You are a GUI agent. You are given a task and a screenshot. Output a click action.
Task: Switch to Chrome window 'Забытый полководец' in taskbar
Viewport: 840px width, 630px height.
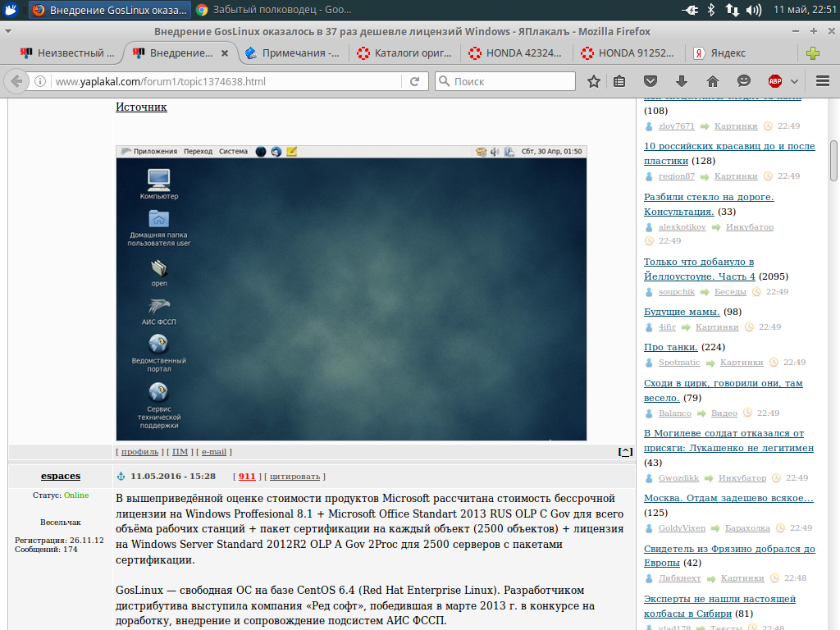tap(274, 10)
